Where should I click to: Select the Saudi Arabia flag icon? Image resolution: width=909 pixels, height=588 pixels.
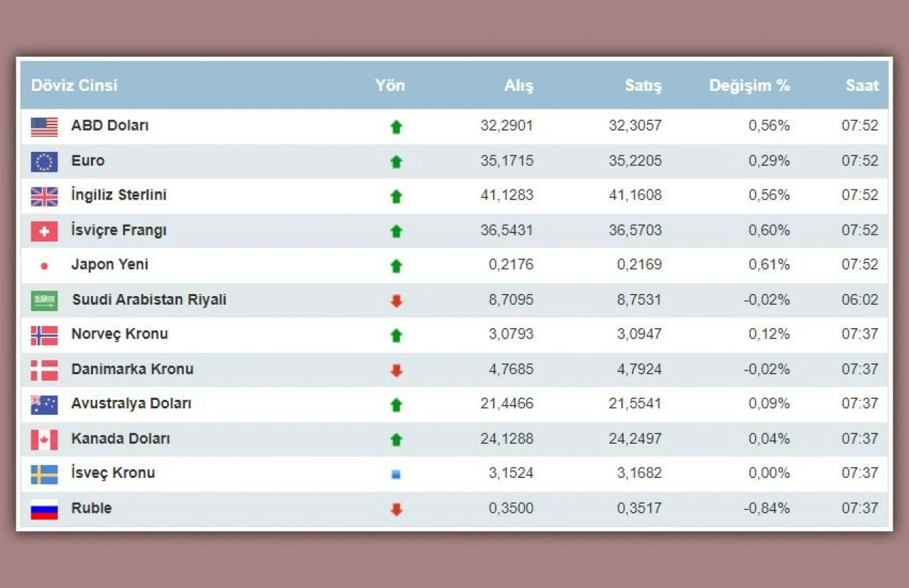[44, 301]
